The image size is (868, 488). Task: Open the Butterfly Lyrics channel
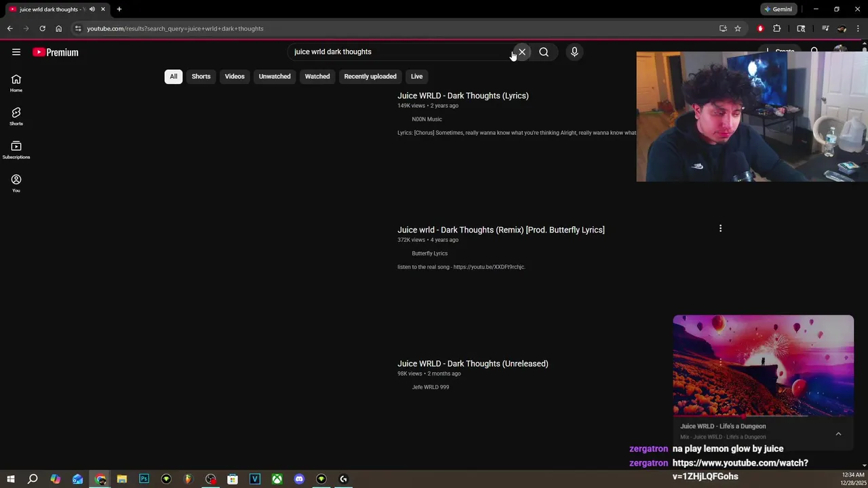[x=429, y=253]
